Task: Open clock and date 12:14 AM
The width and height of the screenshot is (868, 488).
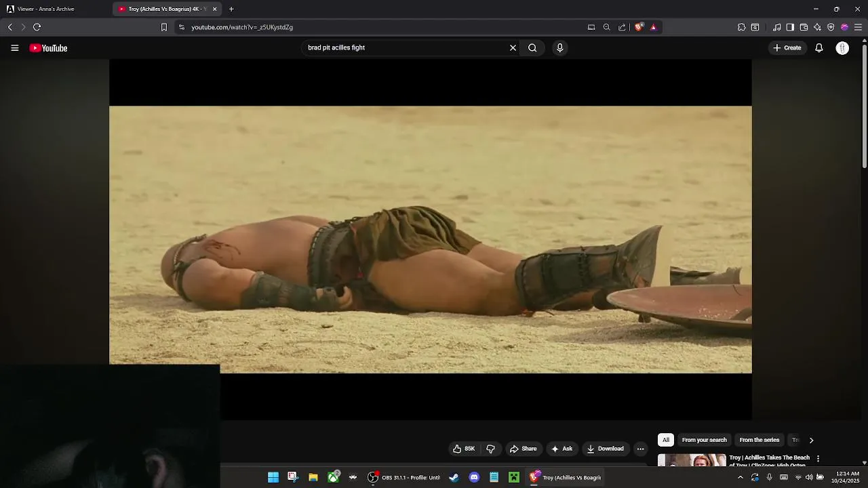Action: coord(846,477)
